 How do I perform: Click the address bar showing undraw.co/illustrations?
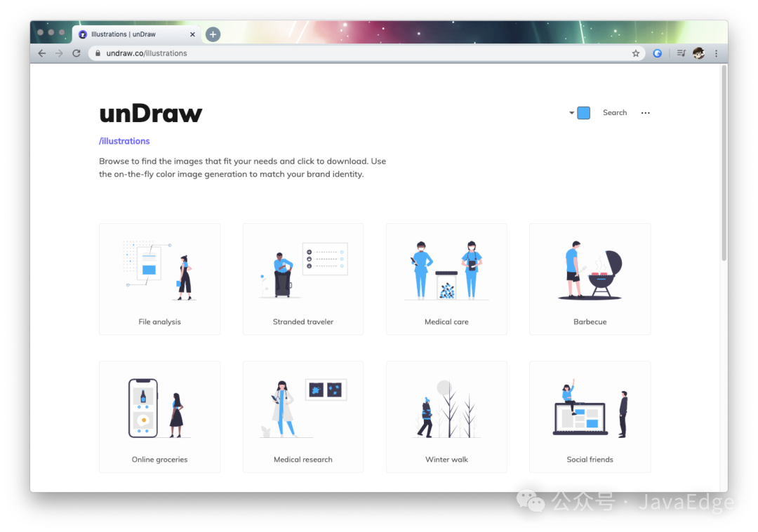366,53
